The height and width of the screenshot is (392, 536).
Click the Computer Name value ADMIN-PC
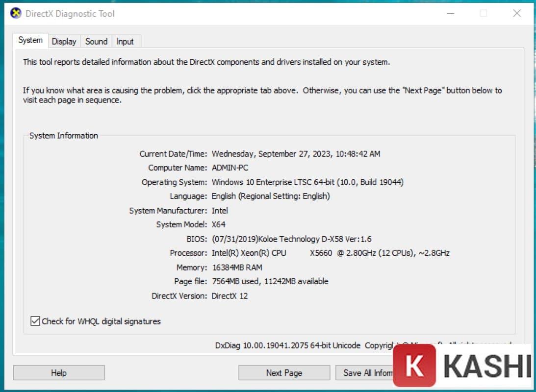pyautogui.click(x=230, y=168)
